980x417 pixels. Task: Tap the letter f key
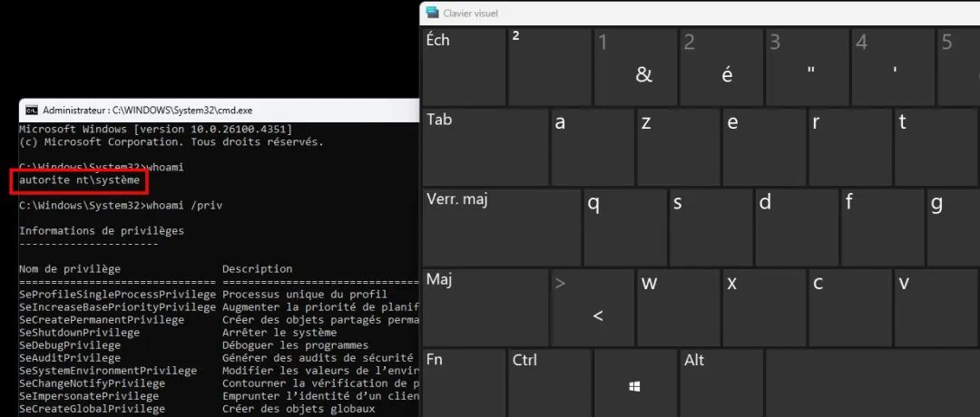pyautogui.click(x=882, y=228)
